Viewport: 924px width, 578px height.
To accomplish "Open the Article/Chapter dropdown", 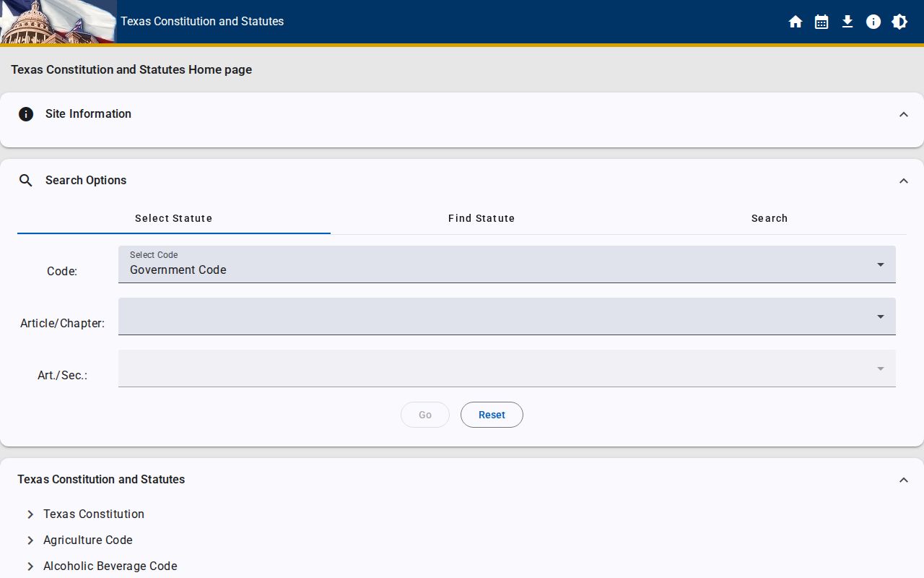I will (507, 316).
